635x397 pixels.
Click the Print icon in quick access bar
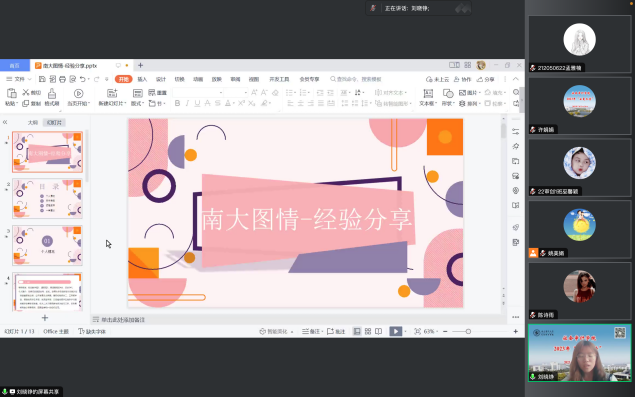tap(62, 79)
